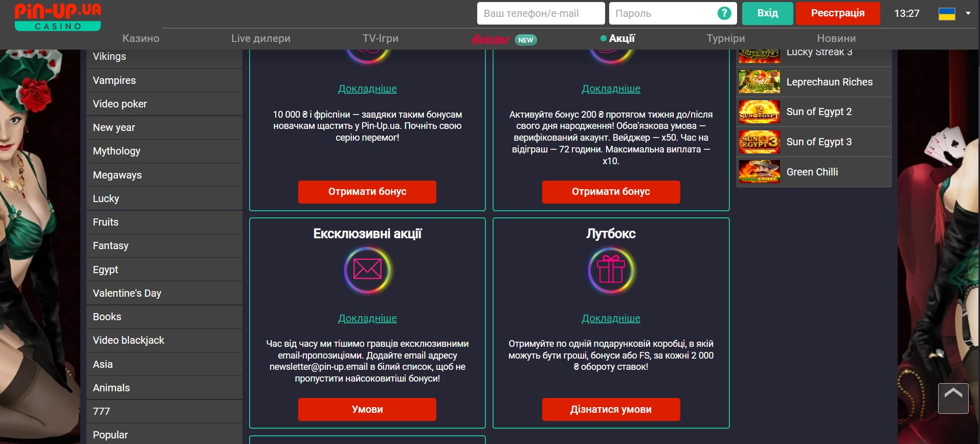Screen dimensions: 980x444
Task: Click Отримати бонус for birthday 200 ₴ bonus
Action: tap(611, 192)
